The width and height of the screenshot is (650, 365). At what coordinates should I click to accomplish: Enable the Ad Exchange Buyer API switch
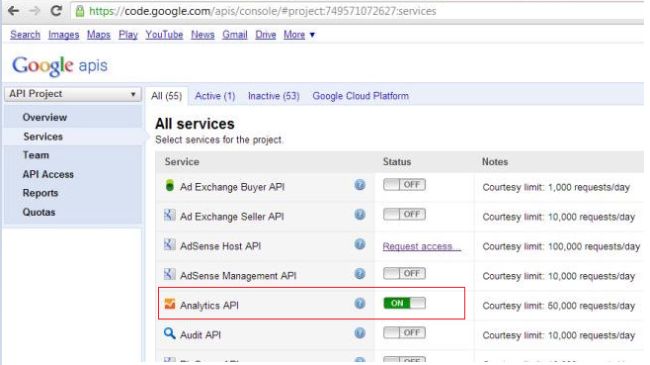[404, 185]
